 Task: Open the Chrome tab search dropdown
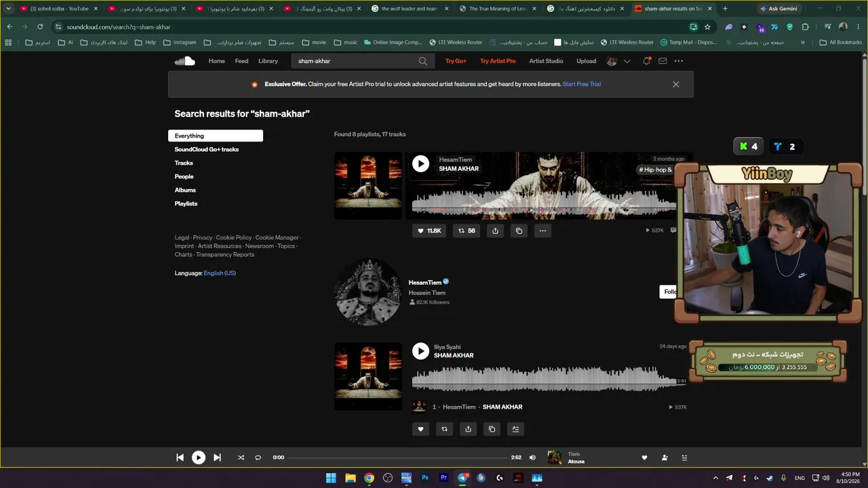(x=8, y=9)
